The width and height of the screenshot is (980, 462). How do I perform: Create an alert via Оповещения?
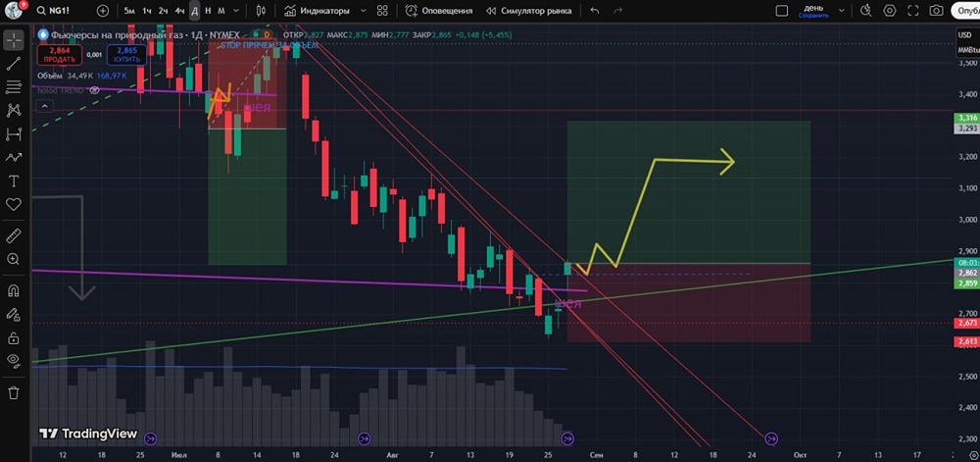(x=439, y=11)
